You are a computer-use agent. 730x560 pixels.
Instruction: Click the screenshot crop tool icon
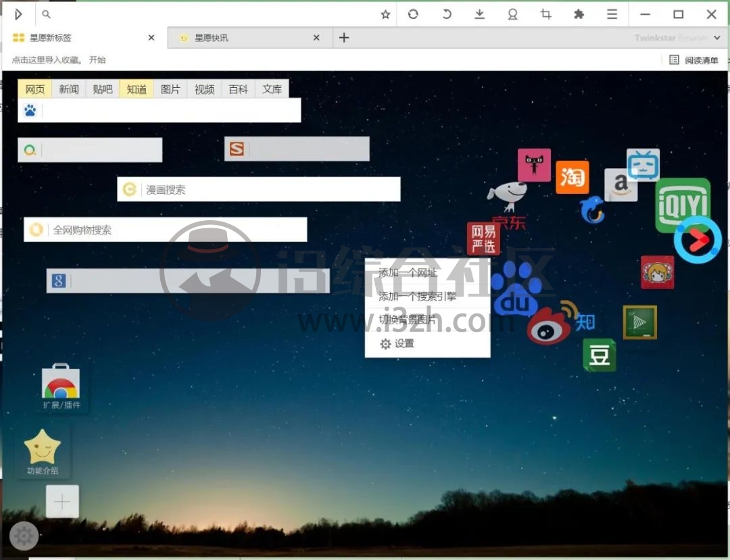[x=545, y=14]
